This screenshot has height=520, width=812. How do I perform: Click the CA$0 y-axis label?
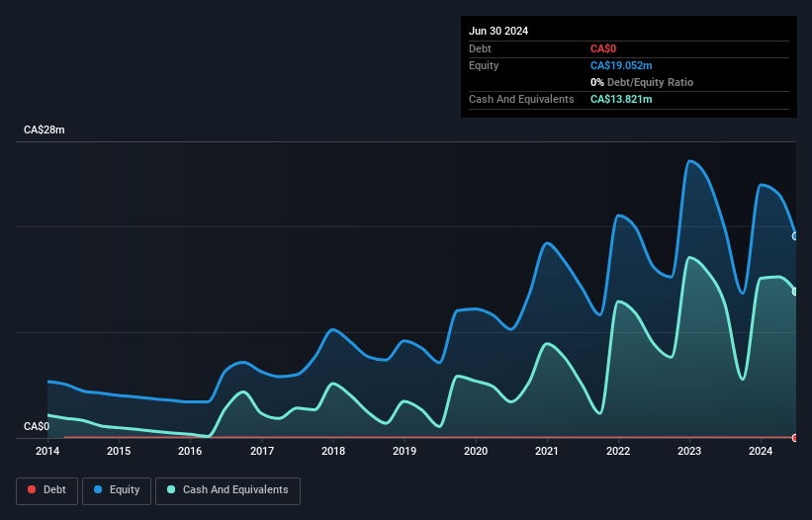(x=37, y=427)
